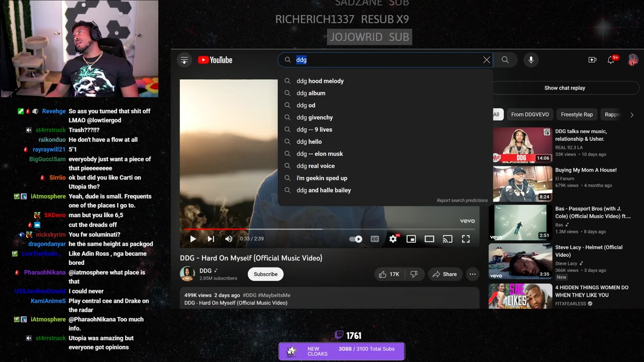
Task: Open Bas Passport Bros thumbnail
Action: pyautogui.click(x=520, y=222)
